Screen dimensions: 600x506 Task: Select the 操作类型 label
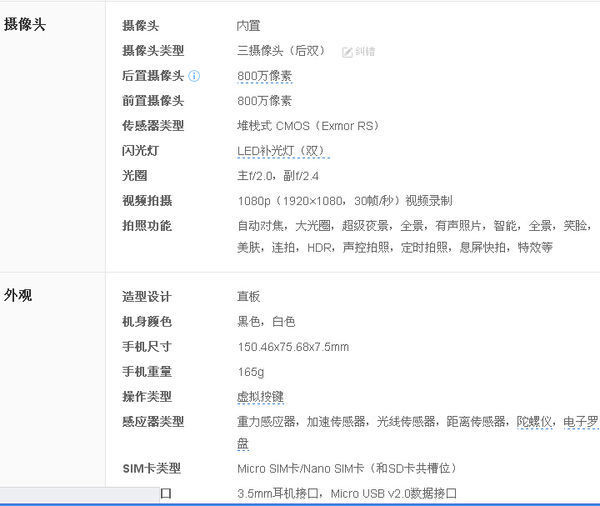pyautogui.click(x=147, y=397)
